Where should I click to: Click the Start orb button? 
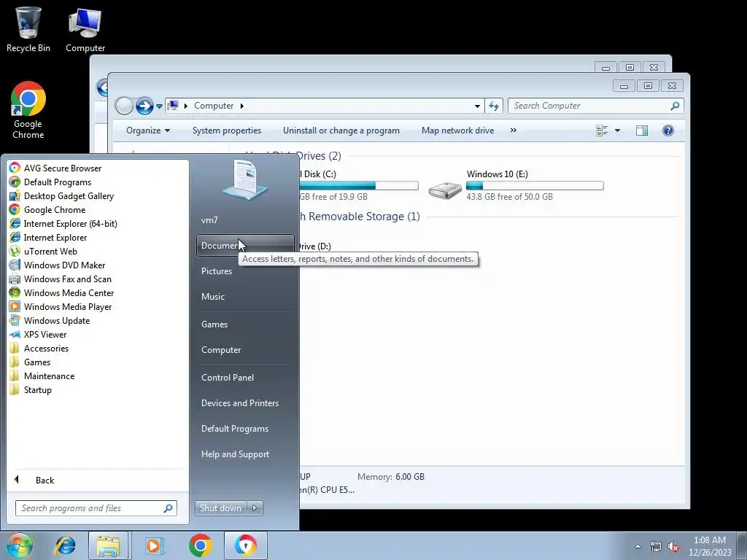pos(19,545)
